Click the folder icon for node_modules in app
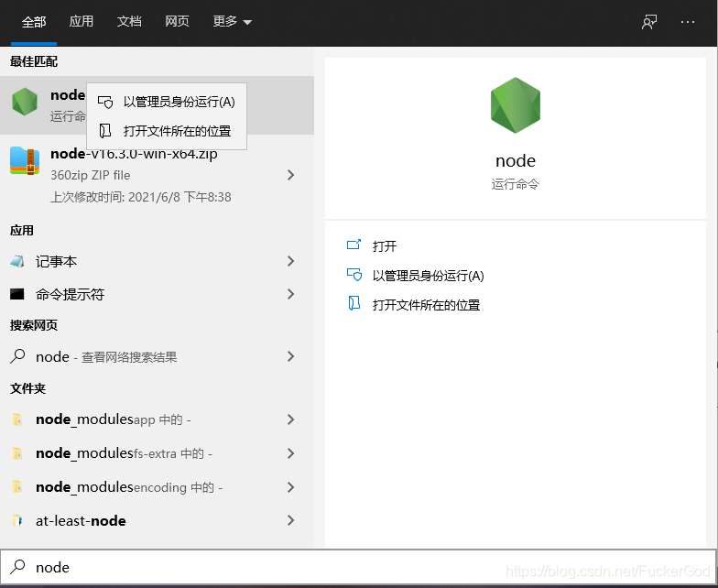718x588 pixels. [x=17, y=419]
